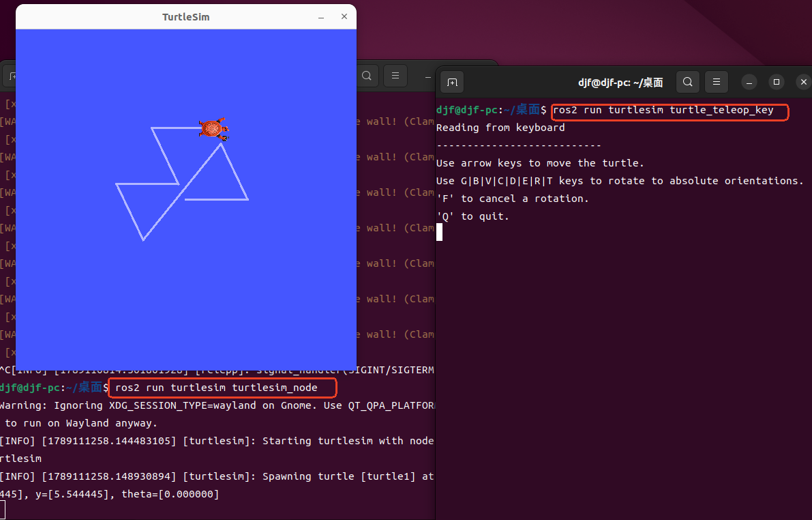Minimize the djf@djf-pc terminal window

749,82
